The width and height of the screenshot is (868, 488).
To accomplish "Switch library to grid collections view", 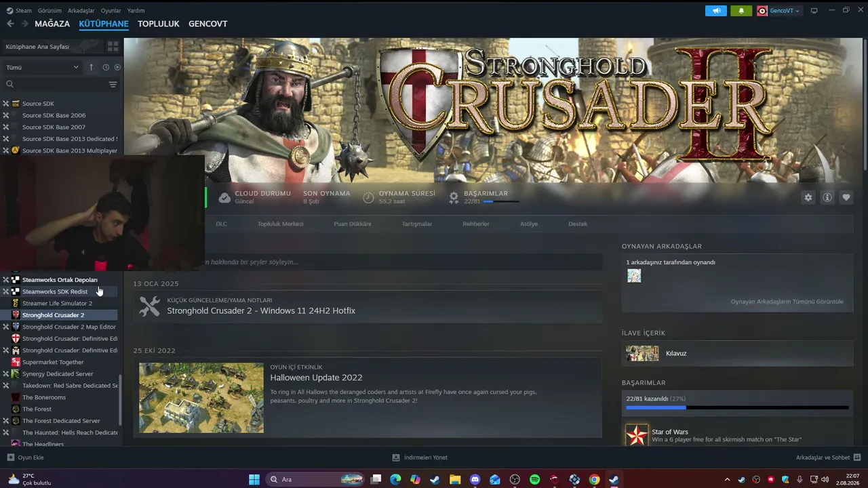I will click(x=113, y=47).
